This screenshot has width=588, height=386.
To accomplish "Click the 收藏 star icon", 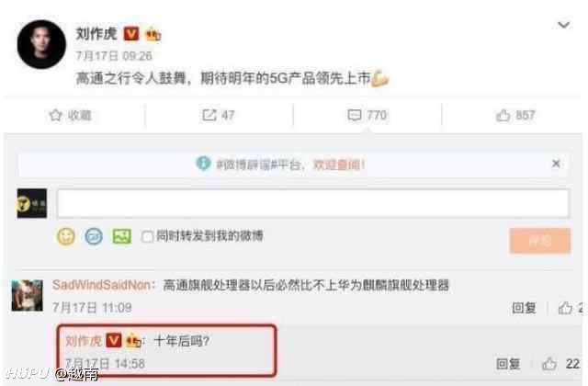I will click(55, 115).
